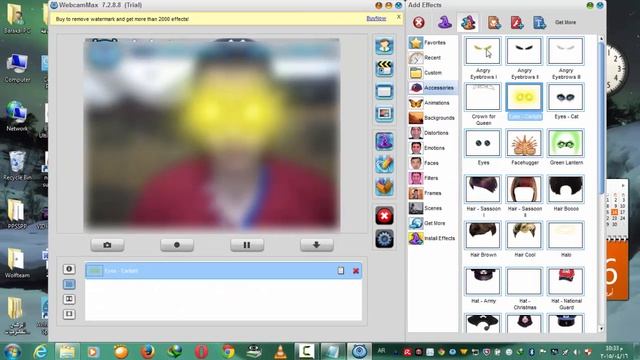The height and width of the screenshot is (360, 640).
Task: Open the webcam source icon in sidebar
Action: coord(384,45)
